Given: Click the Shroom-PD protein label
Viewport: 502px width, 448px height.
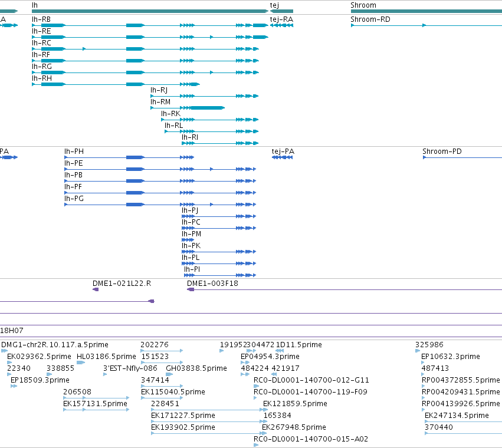Looking at the screenshot, I should click(x=442, y=151).
